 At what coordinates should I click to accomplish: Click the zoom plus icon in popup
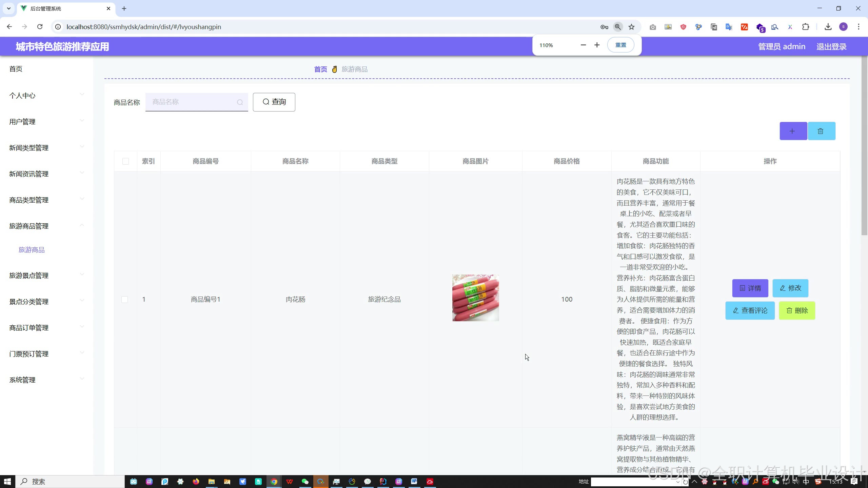click(x=597, y=45)
